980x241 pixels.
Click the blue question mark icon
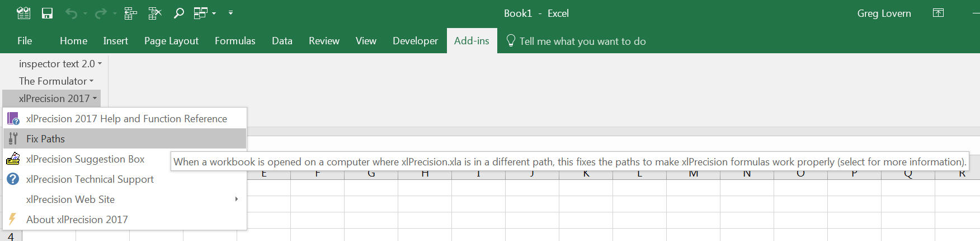coord(13,179)
